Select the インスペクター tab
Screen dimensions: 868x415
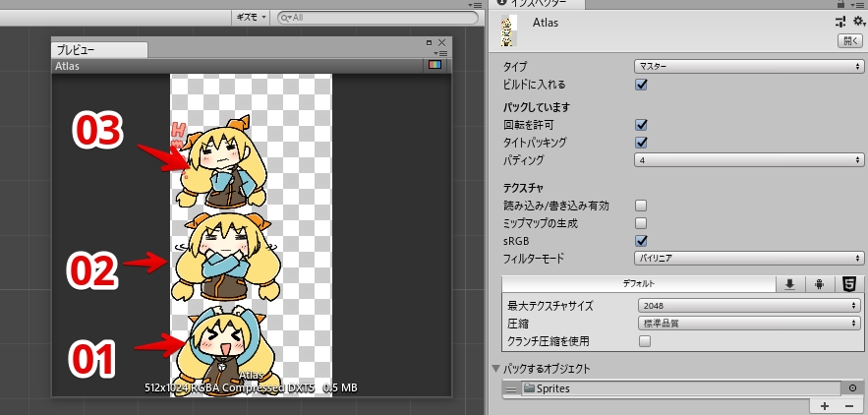tap(537, 4)
